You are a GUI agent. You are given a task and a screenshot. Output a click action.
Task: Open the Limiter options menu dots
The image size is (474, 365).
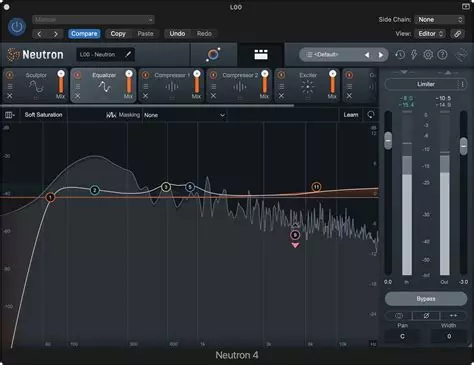pyautogui.click(x=462, y=84)
